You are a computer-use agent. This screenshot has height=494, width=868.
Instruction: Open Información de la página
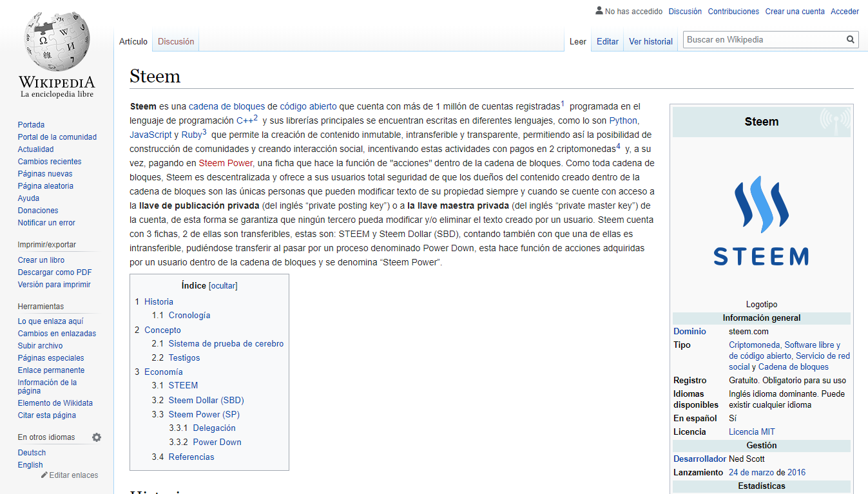click(x=47, y=386)
